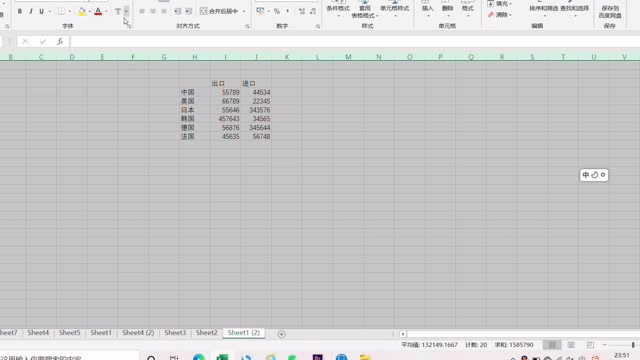Click 保存到百度网盘 save button
640x360 pixels.
pos(610,11)
